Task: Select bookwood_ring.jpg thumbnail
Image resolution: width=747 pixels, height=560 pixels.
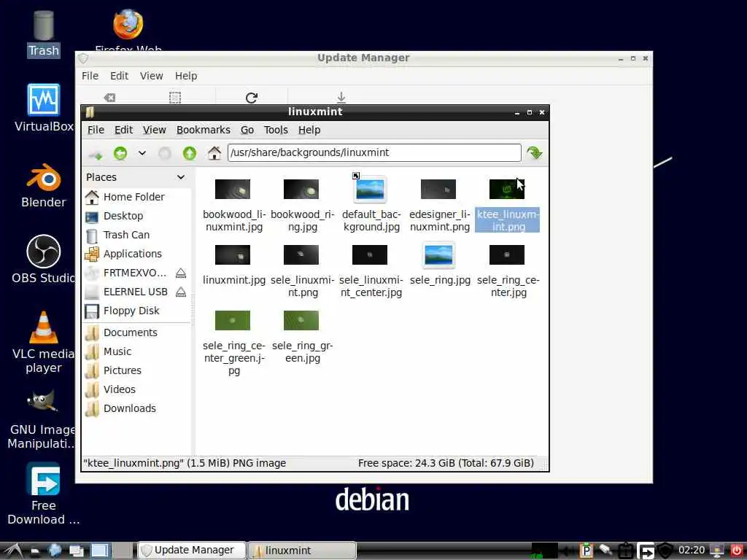Action: click(301, 190)
